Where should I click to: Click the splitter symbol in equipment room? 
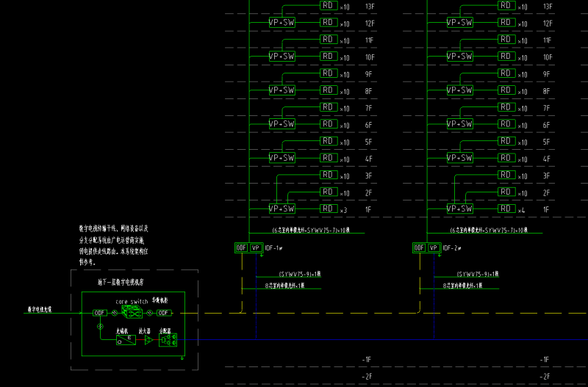pyautogui.click(x=168, y=339)
